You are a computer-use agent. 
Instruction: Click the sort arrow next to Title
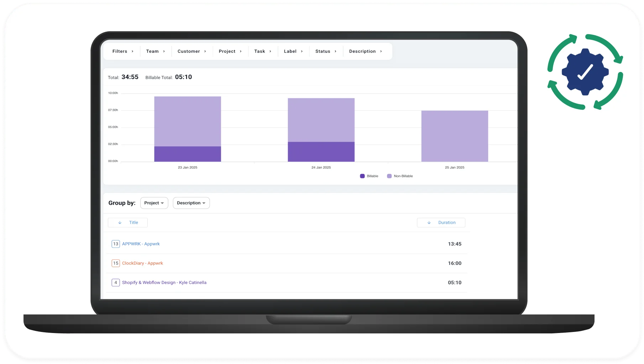(x=120, y=223)
